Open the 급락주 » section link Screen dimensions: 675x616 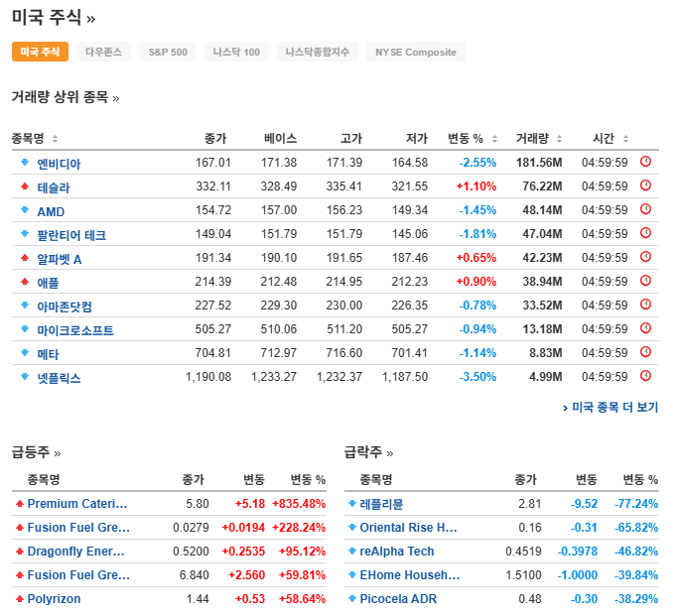pyautogui.click(x=369, y=452)
